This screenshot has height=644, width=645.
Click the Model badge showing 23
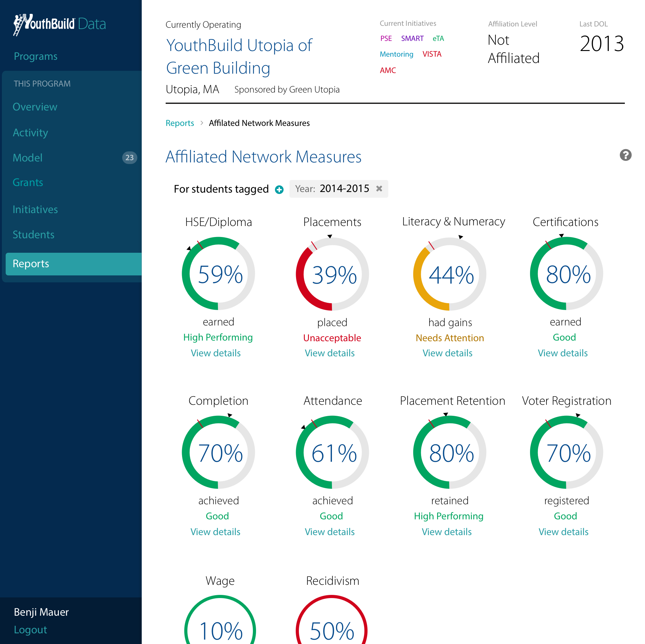tap(129, 157)
